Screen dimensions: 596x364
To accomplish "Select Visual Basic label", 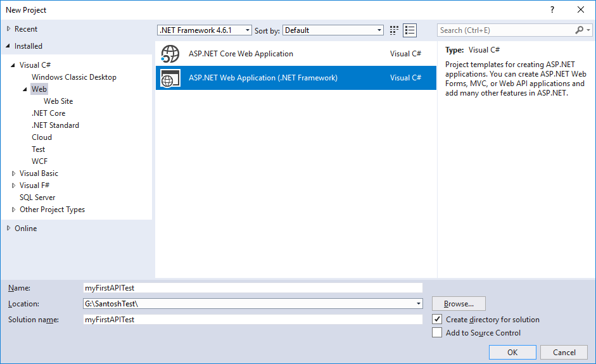I will coord(39,173).
